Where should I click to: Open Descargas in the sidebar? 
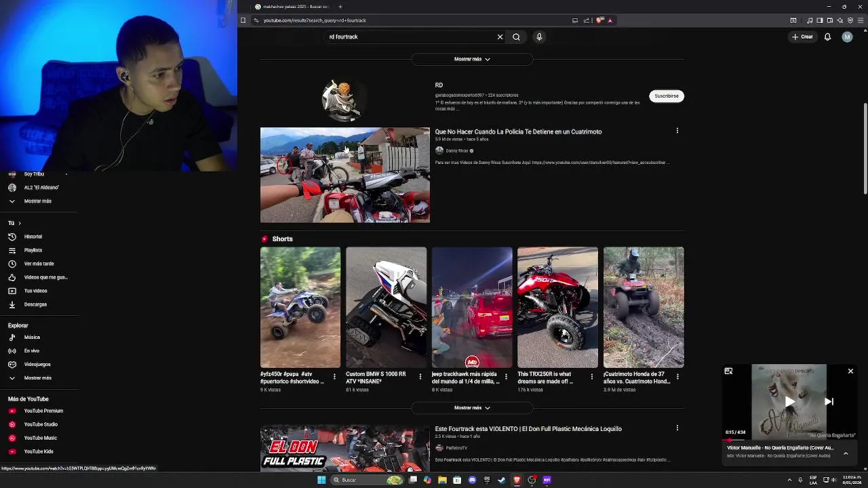34,304
